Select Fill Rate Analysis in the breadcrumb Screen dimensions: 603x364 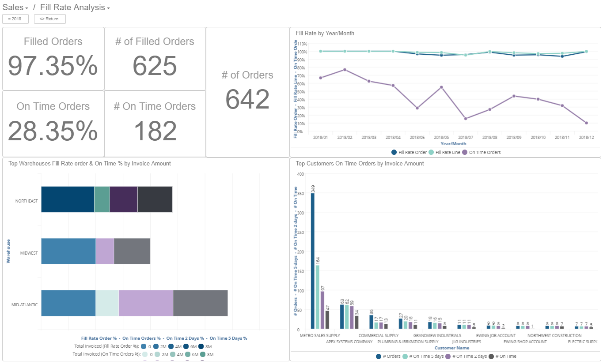[73, 8]
